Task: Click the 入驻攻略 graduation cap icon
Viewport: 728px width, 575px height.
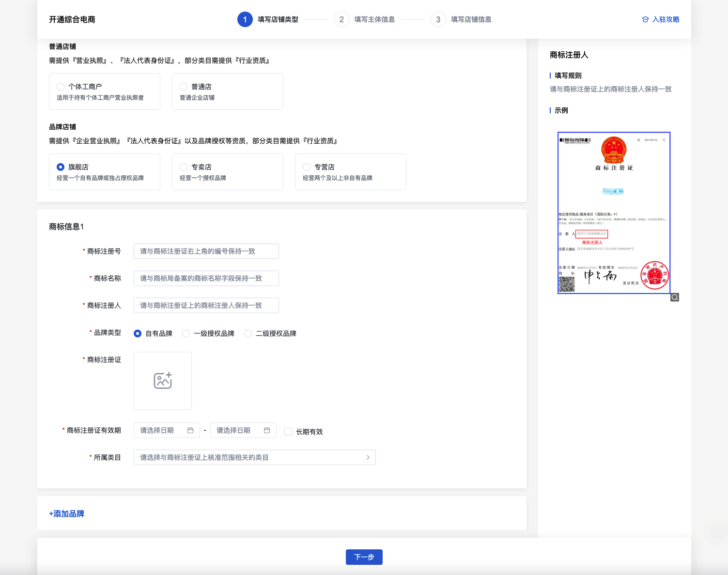Action: [645, 19]
